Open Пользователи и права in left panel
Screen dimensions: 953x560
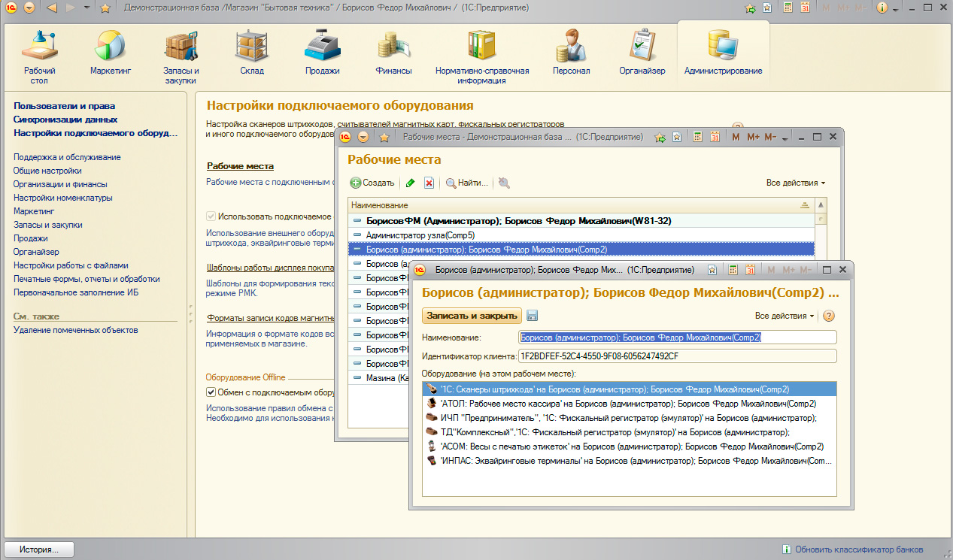[64, 106]
